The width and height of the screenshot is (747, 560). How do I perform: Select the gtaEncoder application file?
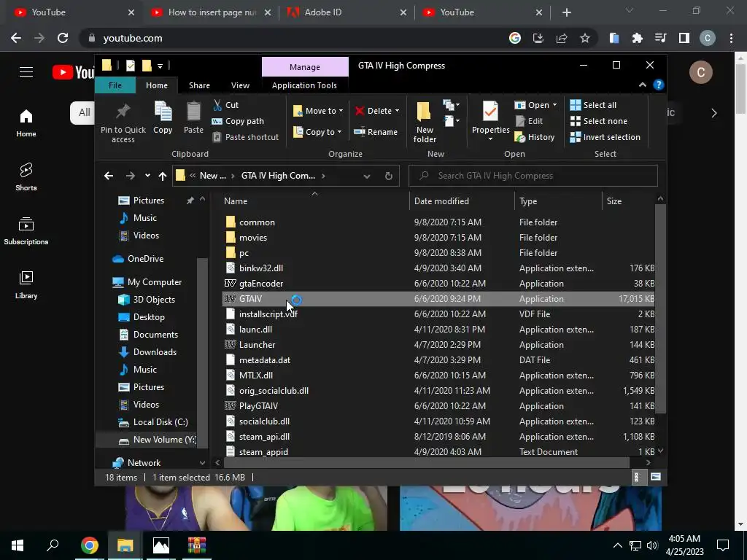(438, 284)
